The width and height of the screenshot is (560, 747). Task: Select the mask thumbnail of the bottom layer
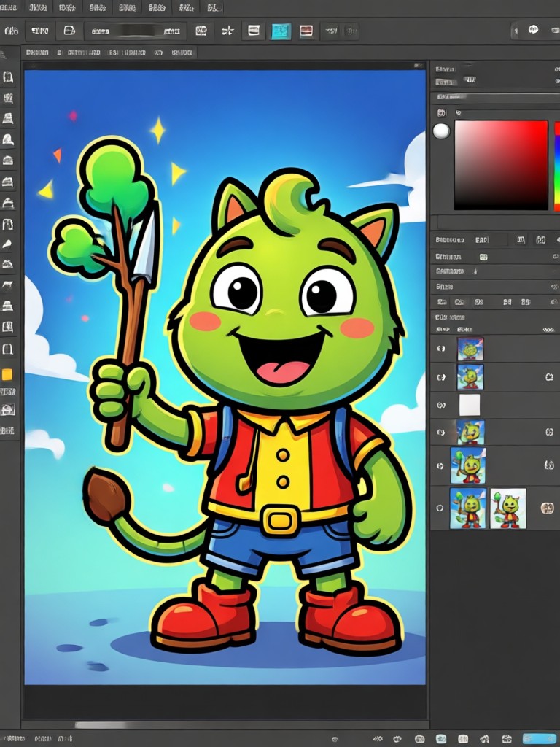508,508
